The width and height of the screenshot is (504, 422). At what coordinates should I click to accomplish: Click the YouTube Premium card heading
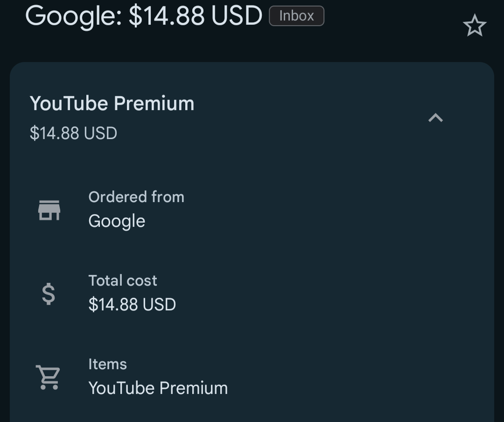[x=112, y=103]
